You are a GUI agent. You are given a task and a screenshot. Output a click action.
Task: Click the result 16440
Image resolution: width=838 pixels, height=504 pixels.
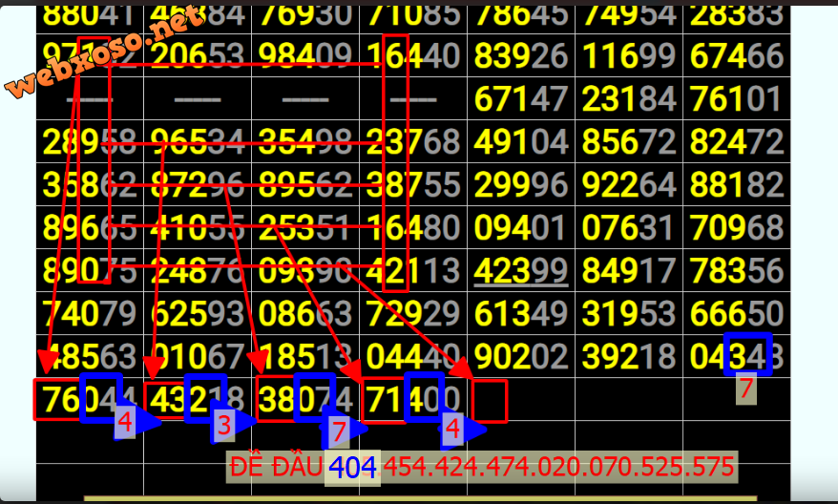413,55
